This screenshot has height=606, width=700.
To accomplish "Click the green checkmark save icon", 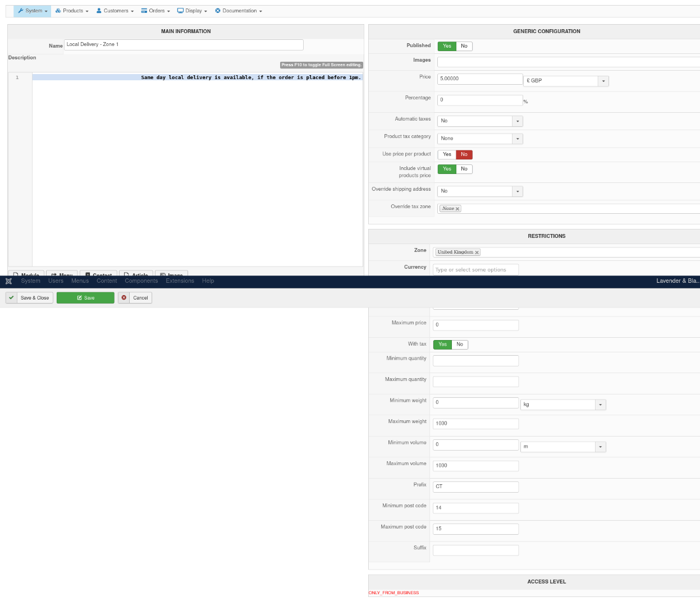I will coord(11,298).
